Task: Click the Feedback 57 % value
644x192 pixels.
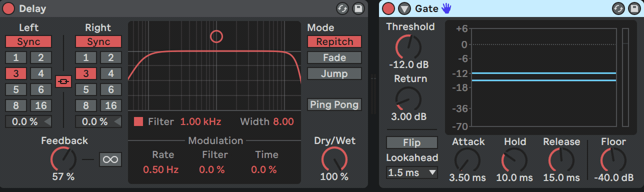Action: pos(63,176)
